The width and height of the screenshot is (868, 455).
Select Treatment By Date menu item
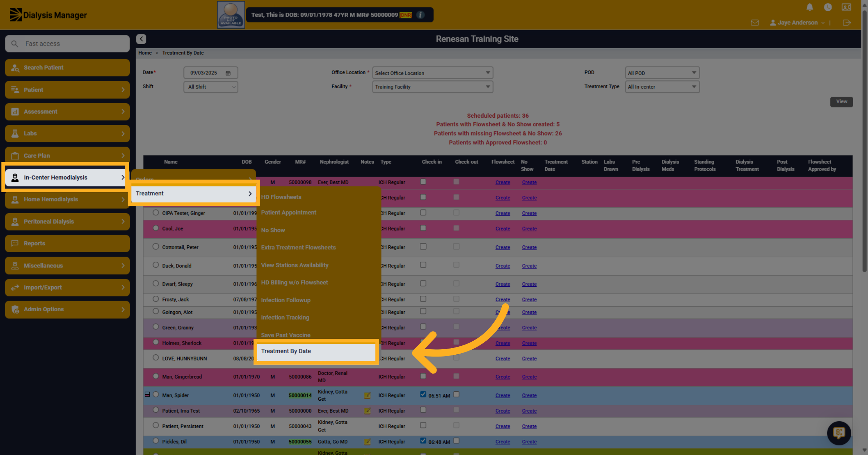[x=316, y=351]
